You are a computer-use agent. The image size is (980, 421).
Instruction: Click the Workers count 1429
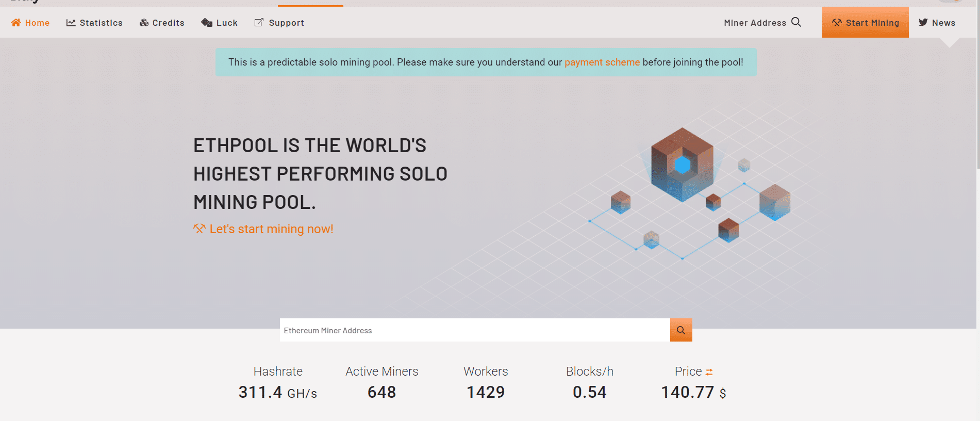tap(486, 393)
